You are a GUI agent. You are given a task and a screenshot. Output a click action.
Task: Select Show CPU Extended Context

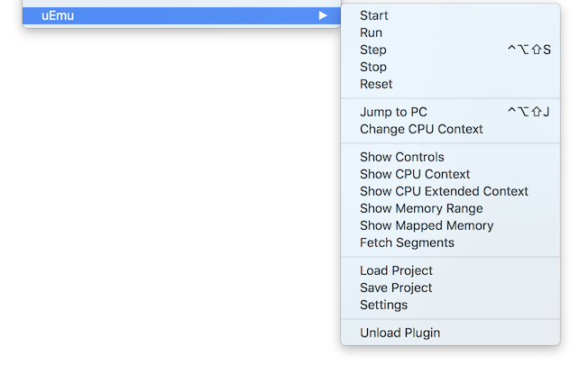point(444,191)
